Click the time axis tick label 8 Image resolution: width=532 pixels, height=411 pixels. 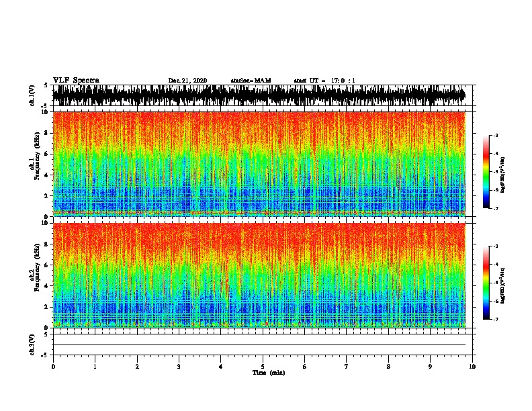pos(388,367)
